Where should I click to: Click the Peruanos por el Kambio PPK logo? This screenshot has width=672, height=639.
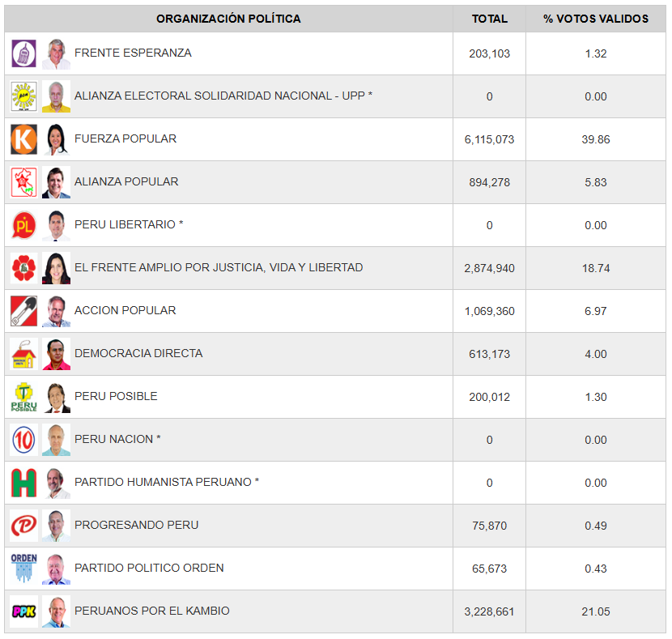tap(24, 611)
